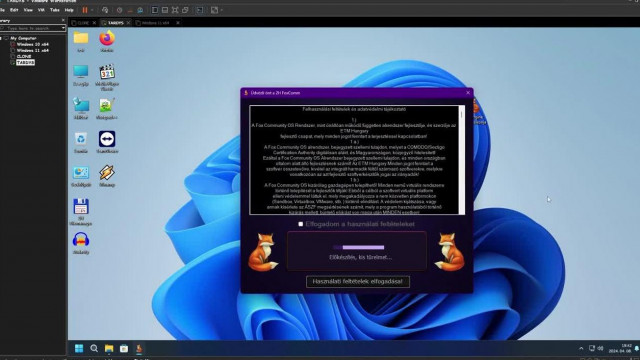This screenshot has width=640, height=360.
Task: Open the taskbar clock and date
Action: tap(620, 348)
